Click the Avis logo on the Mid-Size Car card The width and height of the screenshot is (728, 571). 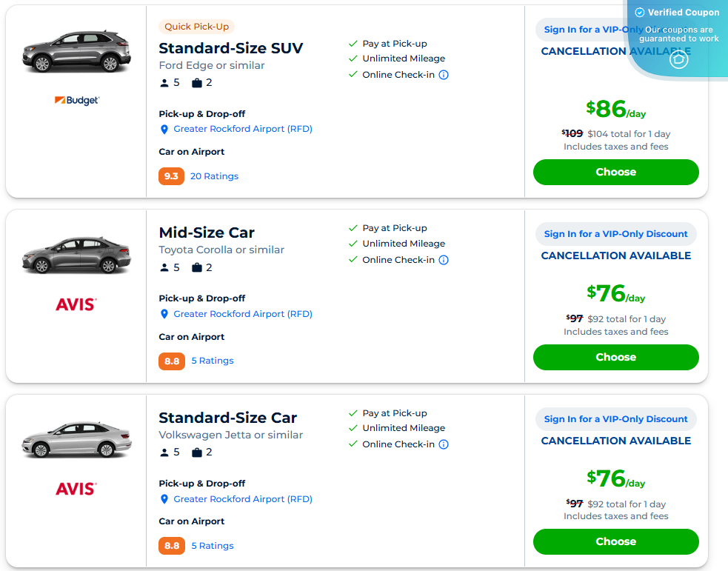[x=76, y=304]
